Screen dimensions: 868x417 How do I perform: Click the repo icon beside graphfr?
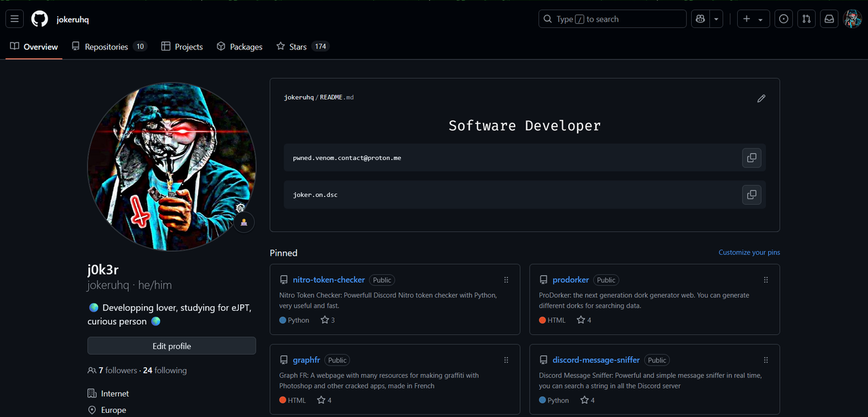pos(284,360)
